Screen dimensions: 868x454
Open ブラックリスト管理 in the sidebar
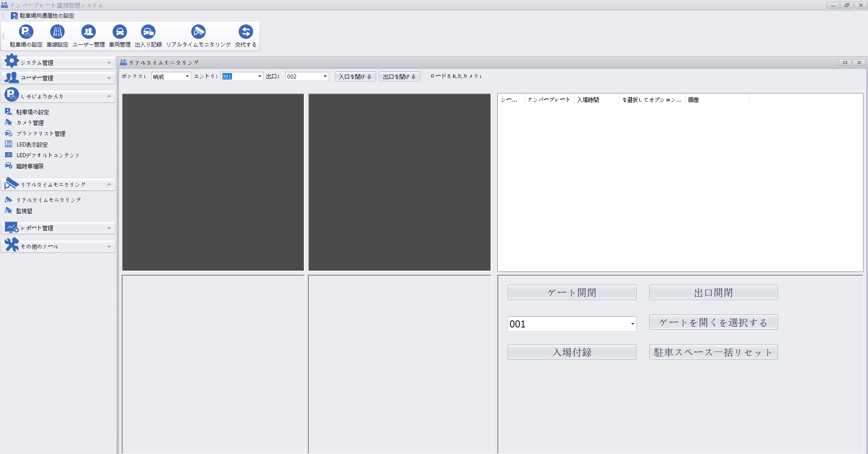(x=41, y=134)
